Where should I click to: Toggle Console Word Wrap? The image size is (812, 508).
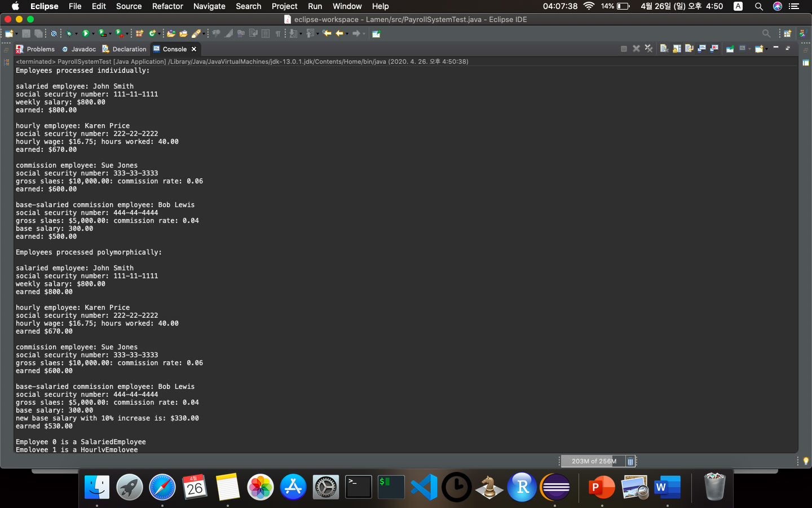(689, 49)
